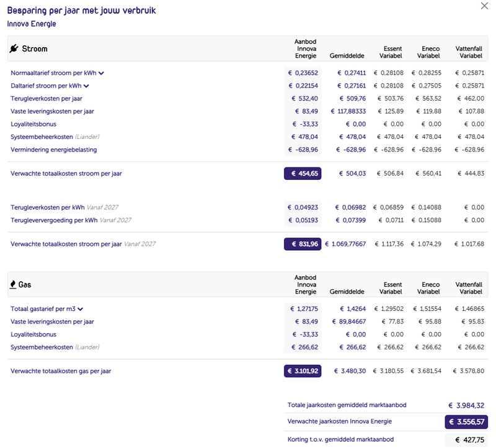
Task: Click Gemiddelde column header in Stroom table
Action: 347,56
